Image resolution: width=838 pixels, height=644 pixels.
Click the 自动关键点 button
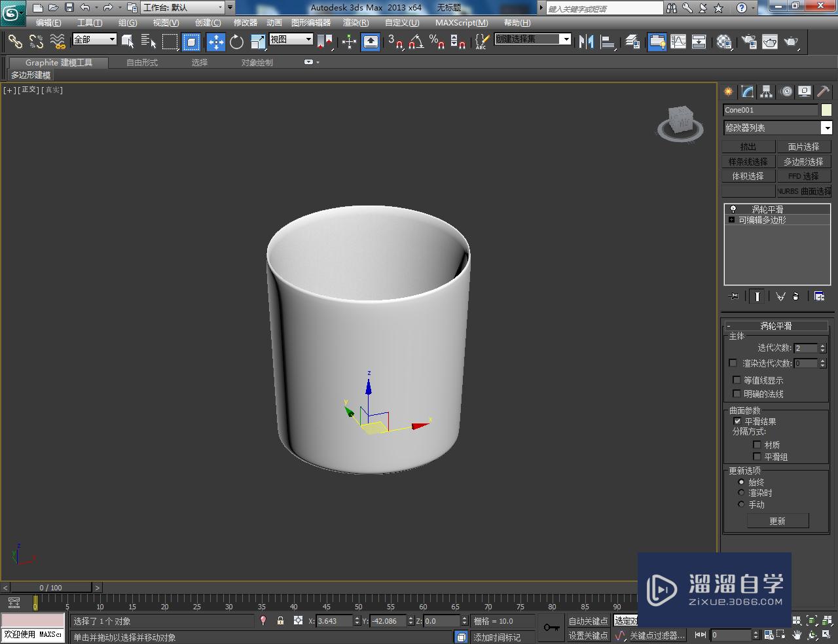(x=588, y=621)
